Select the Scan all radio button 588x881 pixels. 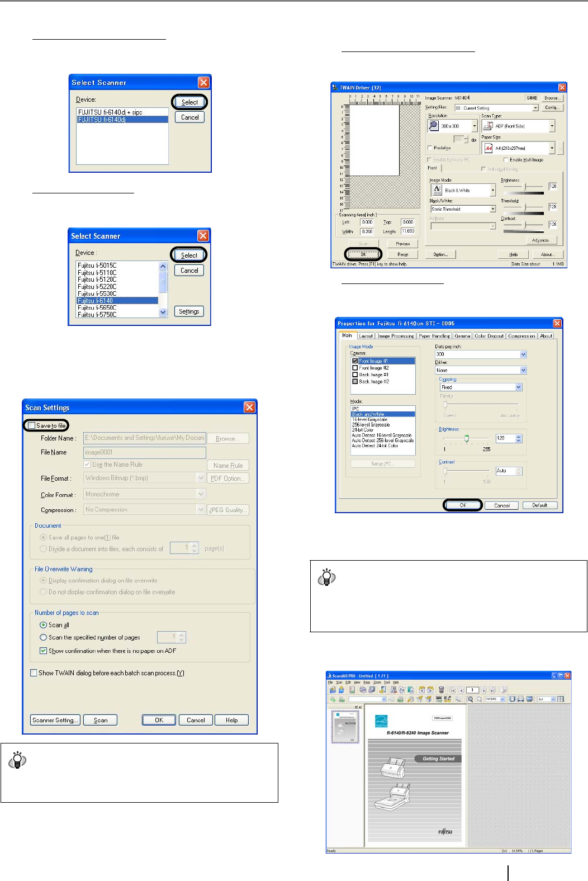click(x=43, y=625)
